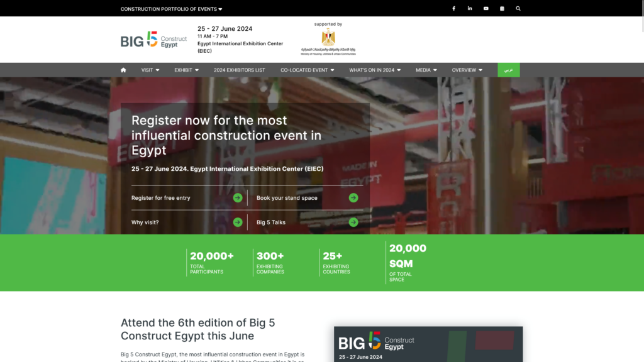Click green arrow next to Why visit?
Screen dimensions: 644x362
(237, 222)
